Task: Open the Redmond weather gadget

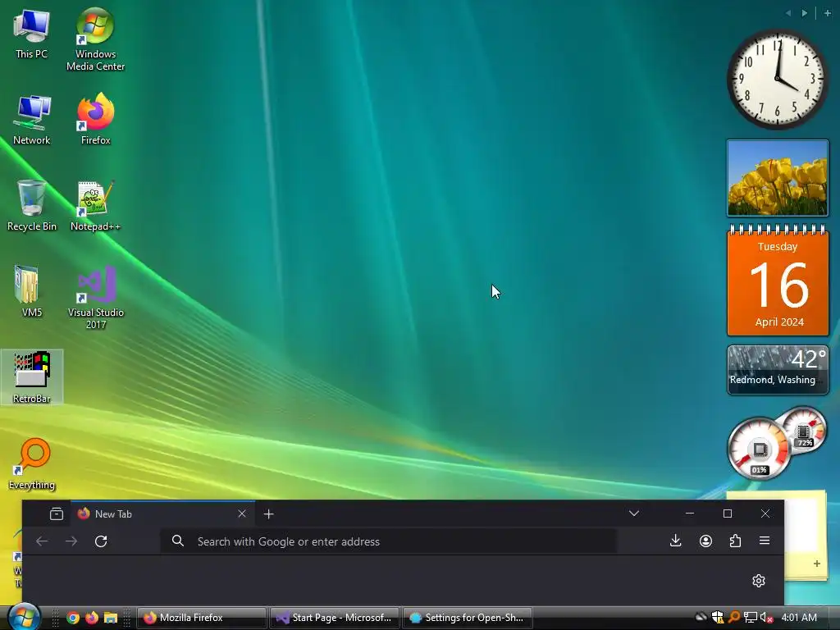Action: coord(778,370)
